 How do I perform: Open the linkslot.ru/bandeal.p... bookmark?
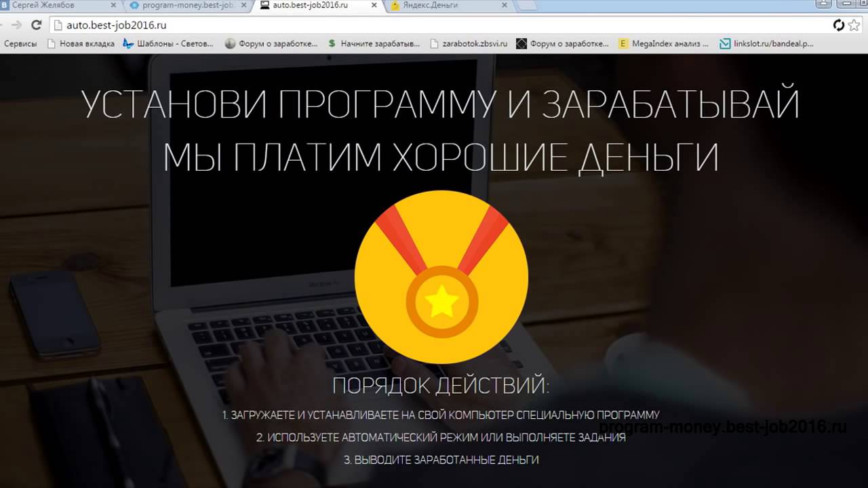point(766,43)
